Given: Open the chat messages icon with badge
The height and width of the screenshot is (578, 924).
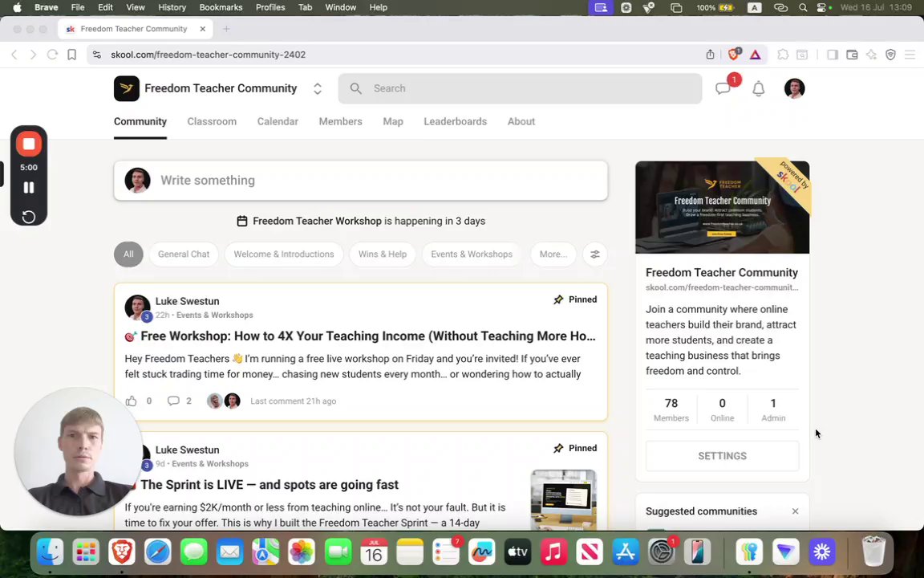Looking at the screenshot, I should [x=723, y=88].
